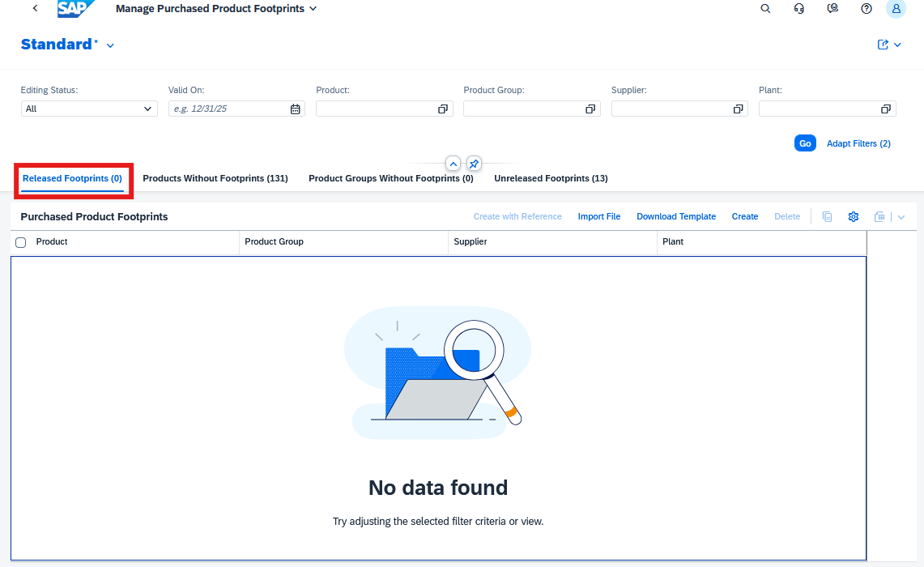Viewport: 924px width, 567px height.
Task: Expand the app title dropdown arrow
Action: tap(313, 8)
